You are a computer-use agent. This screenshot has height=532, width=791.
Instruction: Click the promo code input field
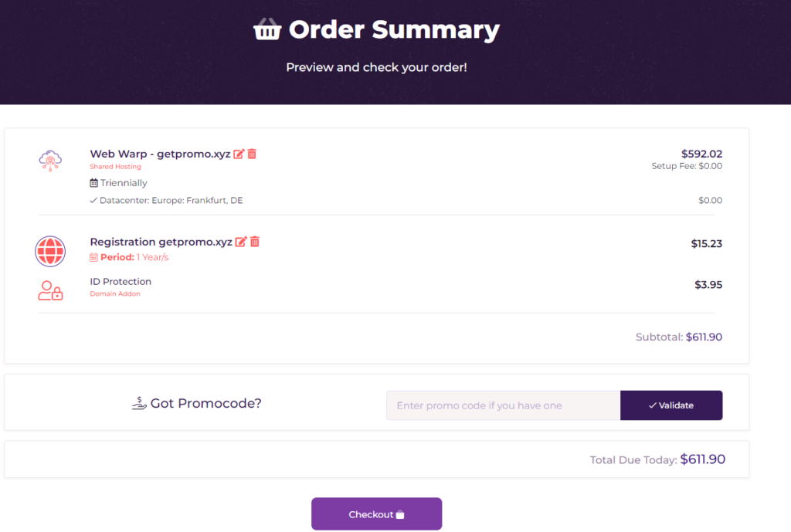tap(502, 405)
